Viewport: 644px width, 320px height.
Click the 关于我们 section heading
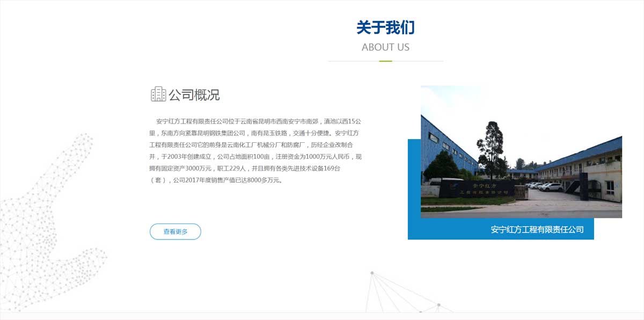click(385, 27)
